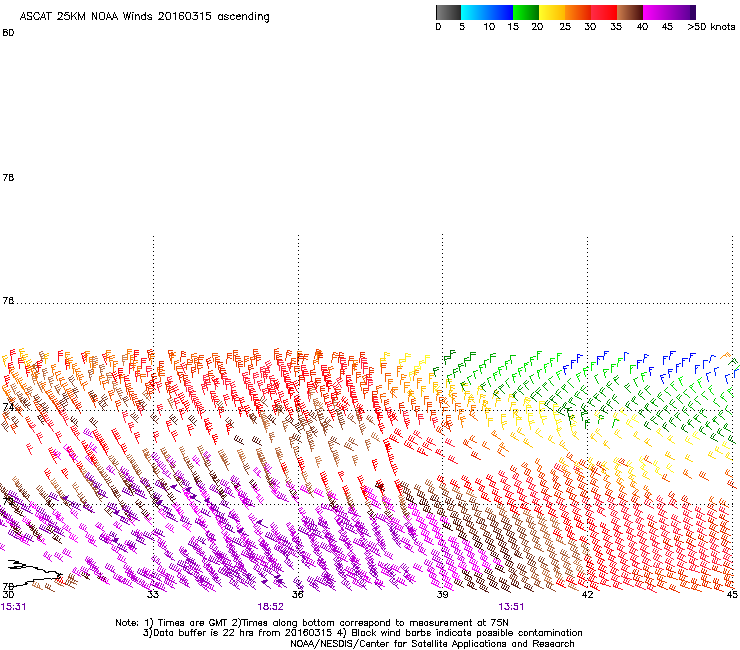This screenshot has height=650, width=740.
Task: Pick the red 30-35 knots color bar segment
Action: pyautogui.click(x=604, y=12)
